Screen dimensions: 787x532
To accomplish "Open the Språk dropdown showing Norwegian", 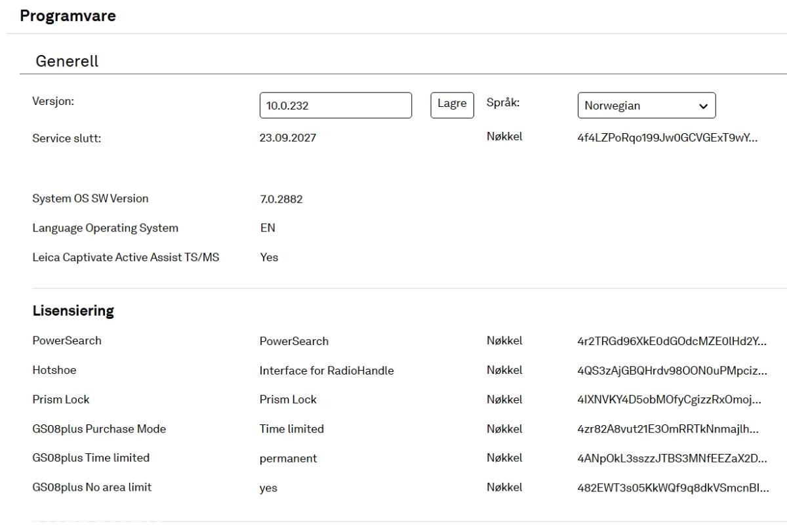I will [x=647, y=106].
